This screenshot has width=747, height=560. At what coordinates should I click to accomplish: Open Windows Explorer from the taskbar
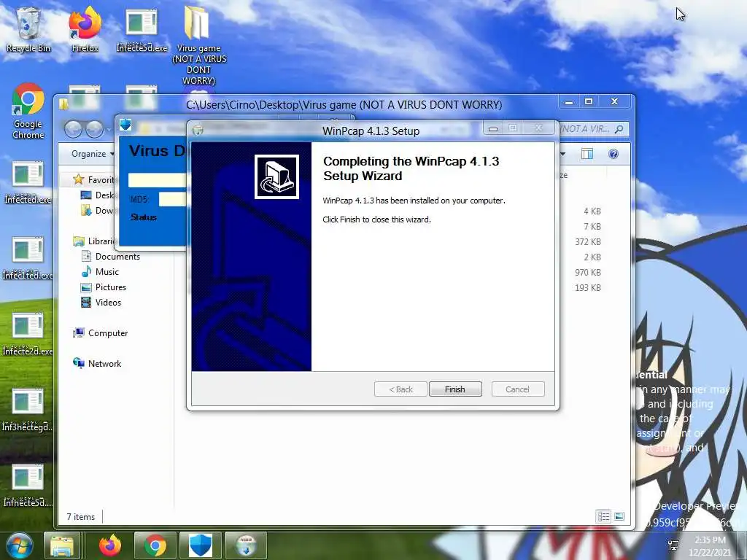click(62, 545)
